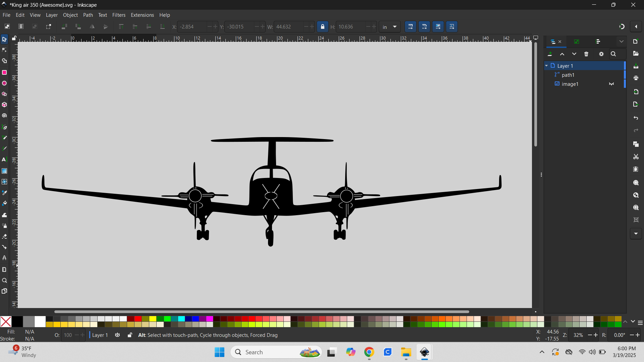Collapse the Layer 1 tree arrow

[x=547, y=66]
